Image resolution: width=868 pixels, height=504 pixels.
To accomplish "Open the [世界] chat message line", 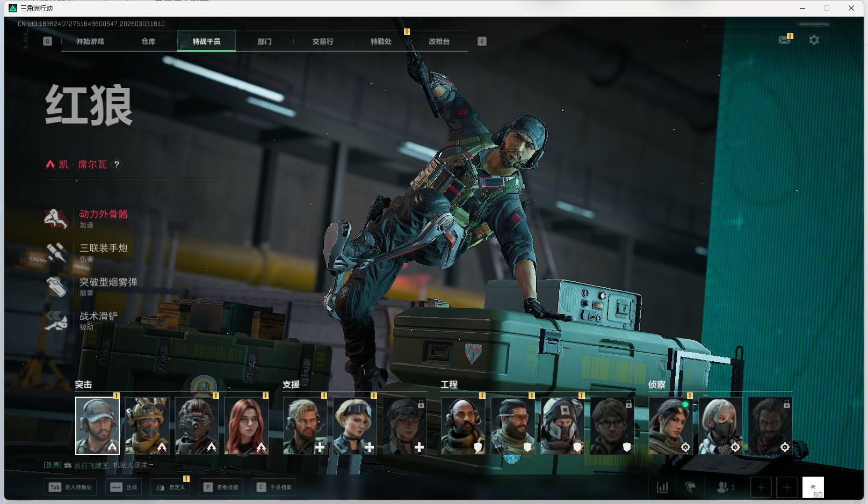I will (x=96, y=465).
